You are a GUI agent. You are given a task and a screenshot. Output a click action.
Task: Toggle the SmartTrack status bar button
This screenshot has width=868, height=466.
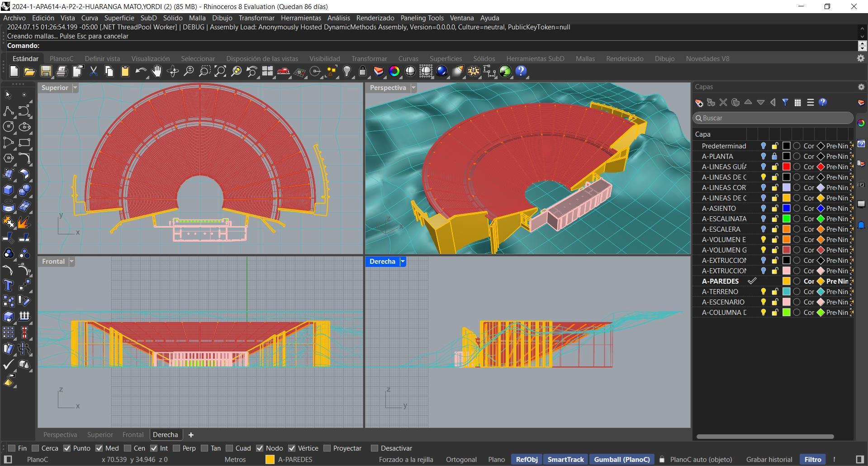click(x=565, y=460)
